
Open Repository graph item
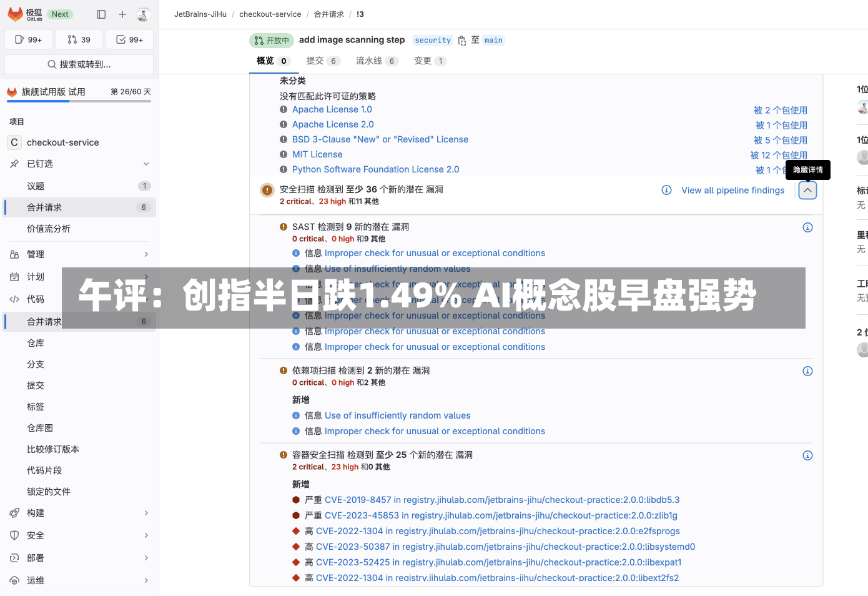coord(79,428)
